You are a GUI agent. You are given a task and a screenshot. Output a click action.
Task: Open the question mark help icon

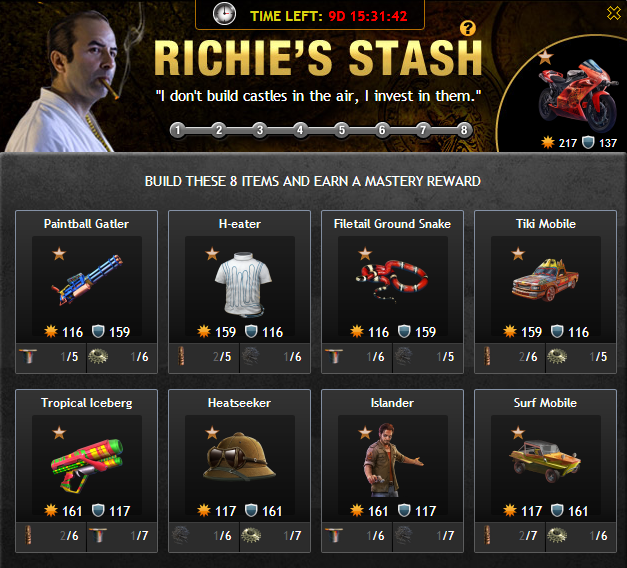pyautogui.click(x=467, y=28)
